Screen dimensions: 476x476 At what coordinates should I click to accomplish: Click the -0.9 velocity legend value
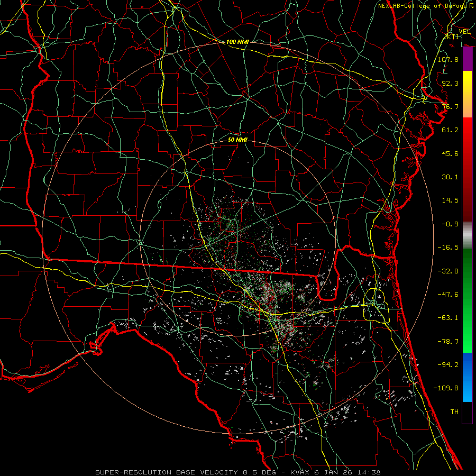pos(450,224)
